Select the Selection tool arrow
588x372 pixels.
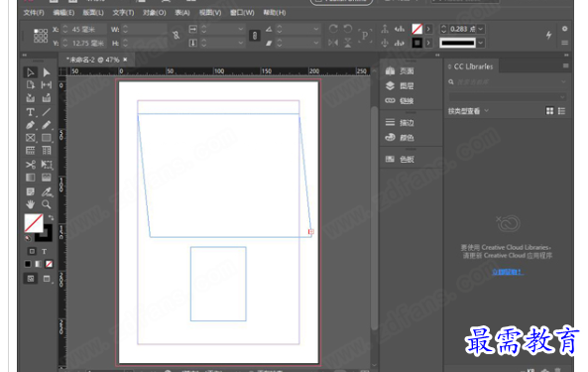click(x=30, y=72)
